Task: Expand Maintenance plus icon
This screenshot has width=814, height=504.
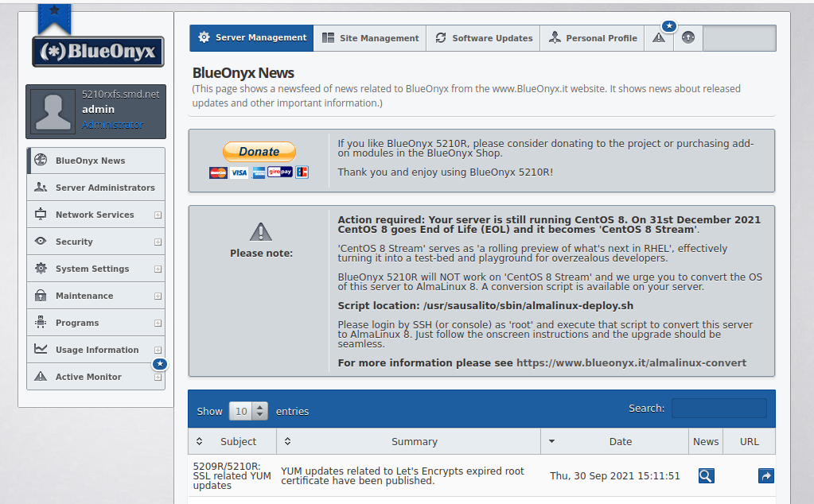Action: pos(158,296)
